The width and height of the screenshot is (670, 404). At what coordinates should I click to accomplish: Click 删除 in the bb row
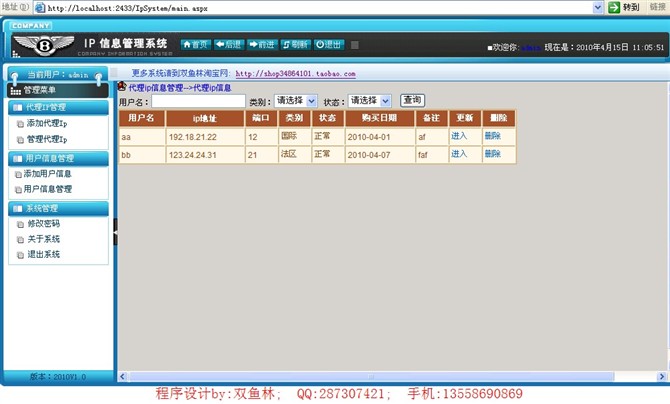pos(492,154)
